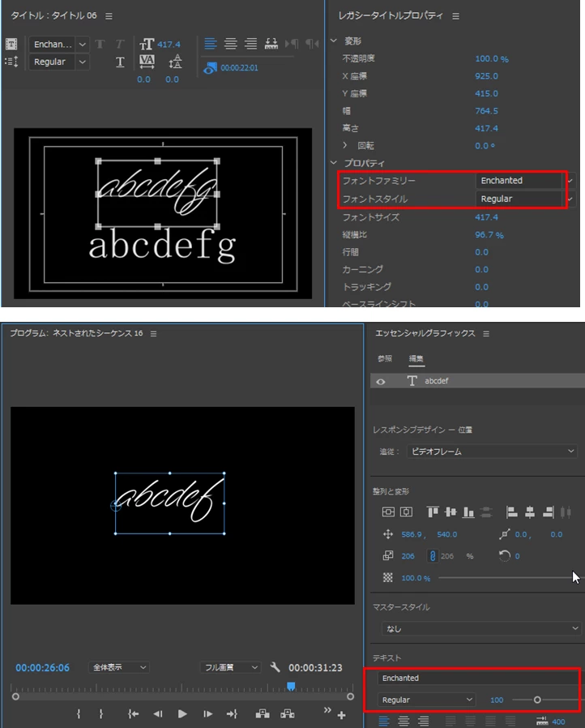Click the X 座標 value 925.0

pos(486,76)
